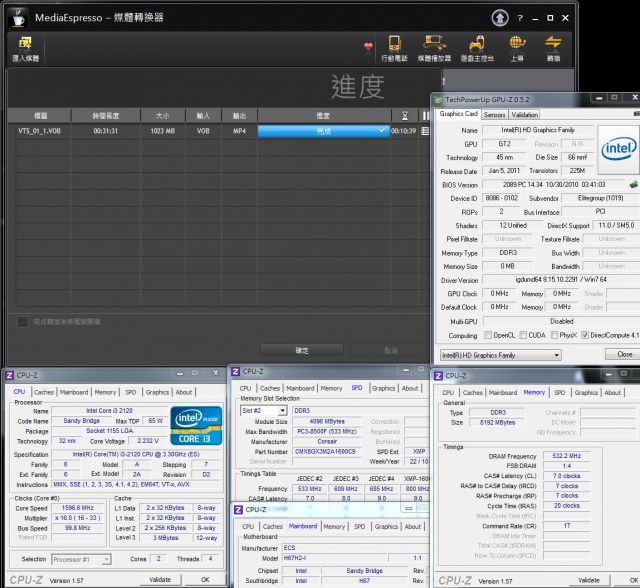Viewport: 640px width, 588px height.
Task: Click the GPU-Z title bar icon
Action: [439, 100]
